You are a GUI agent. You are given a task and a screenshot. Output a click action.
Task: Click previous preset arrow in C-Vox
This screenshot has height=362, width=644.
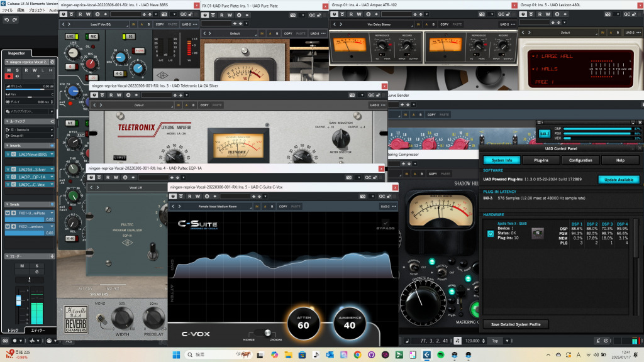[173, 206]
